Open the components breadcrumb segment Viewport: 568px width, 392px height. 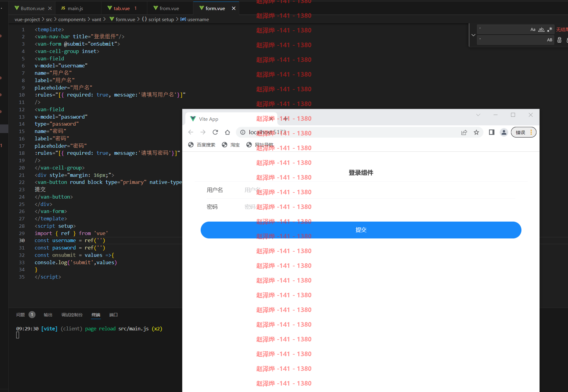point(72,19)
